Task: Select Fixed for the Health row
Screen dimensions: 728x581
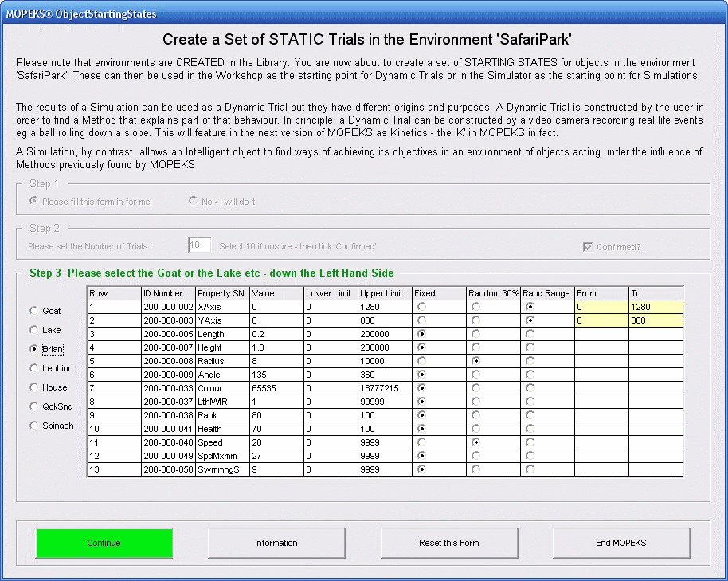Action: coord(421,428)
